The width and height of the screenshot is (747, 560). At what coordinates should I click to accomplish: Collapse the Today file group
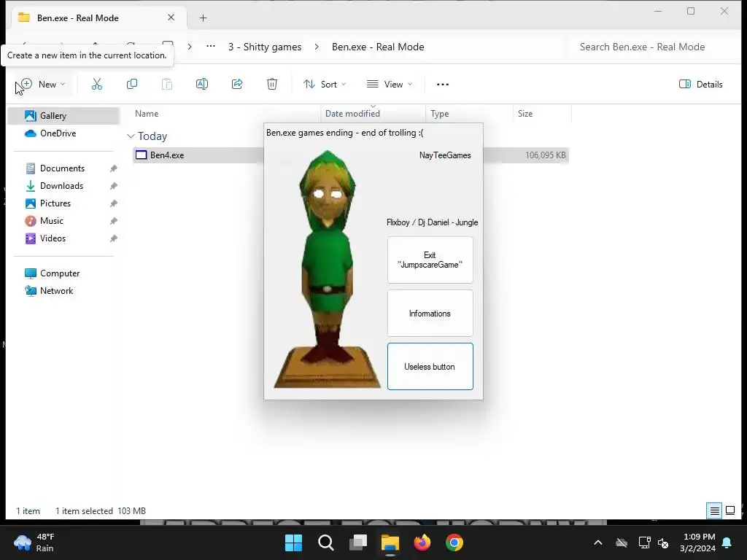click(x=131, y=136)
